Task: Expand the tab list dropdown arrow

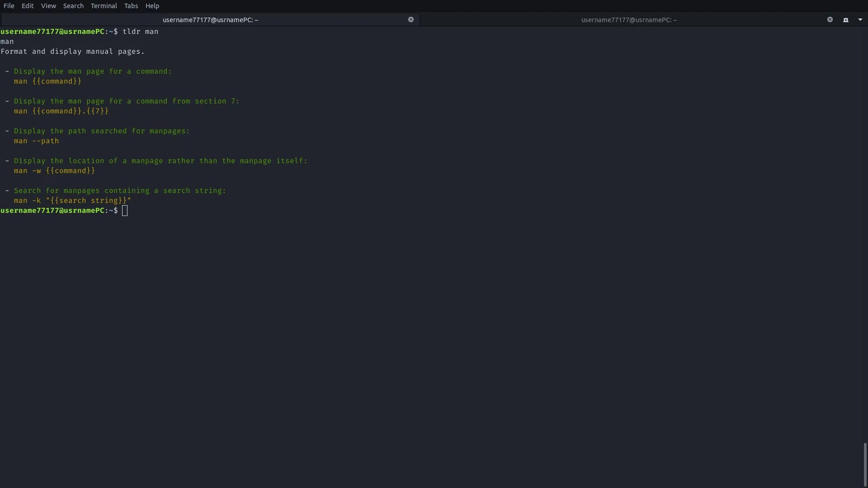Action: click(x=860, y=20)
